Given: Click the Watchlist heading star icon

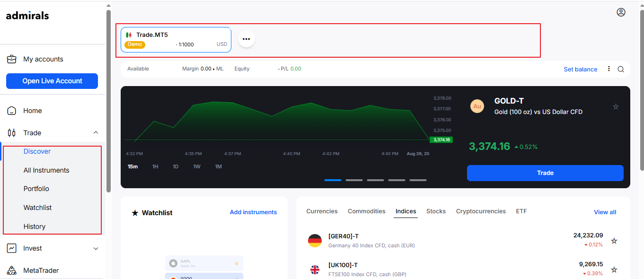Looking at the screenshot, I should click(135, 213).
